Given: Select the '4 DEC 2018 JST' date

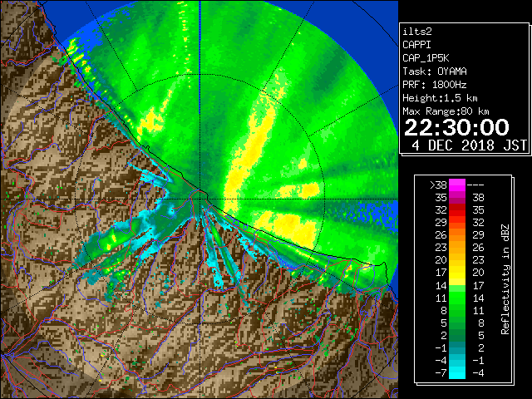Looking at the screenshot, I should click(470, 145).
